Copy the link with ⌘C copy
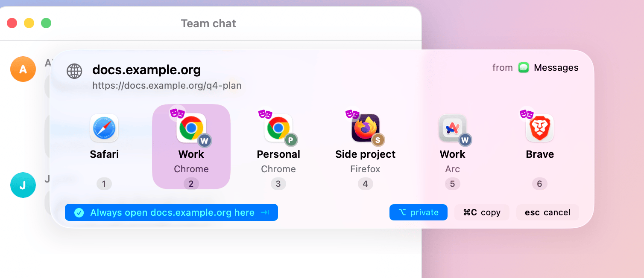Screen dimensions: 644x278 pos(482,212)
